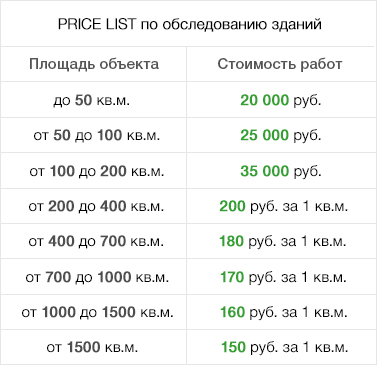Viewport: 377px width, 365px height.
Task: Click the 180 руб. за 1 кв.м. price
Action: (x=283, y=241)
